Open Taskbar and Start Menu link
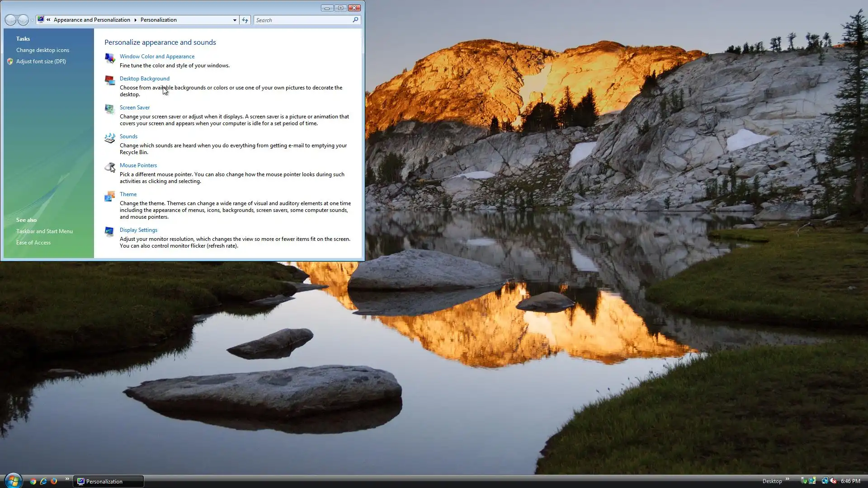 [x=44, y=231]
